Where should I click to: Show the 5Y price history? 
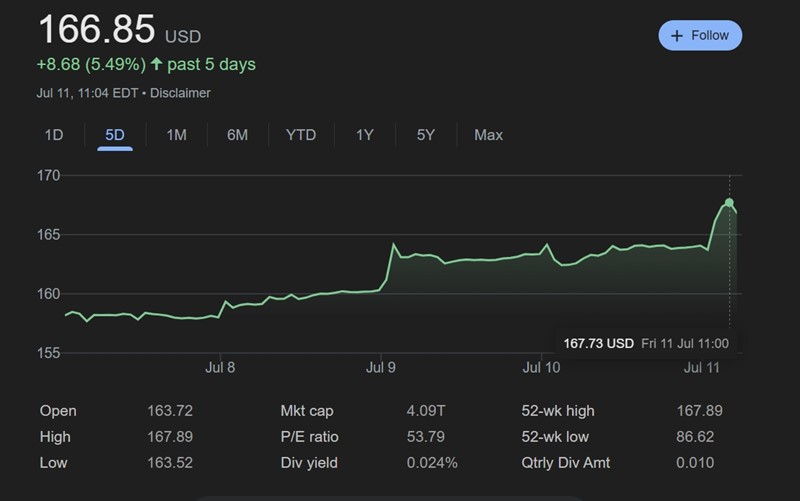click(426, 135)
